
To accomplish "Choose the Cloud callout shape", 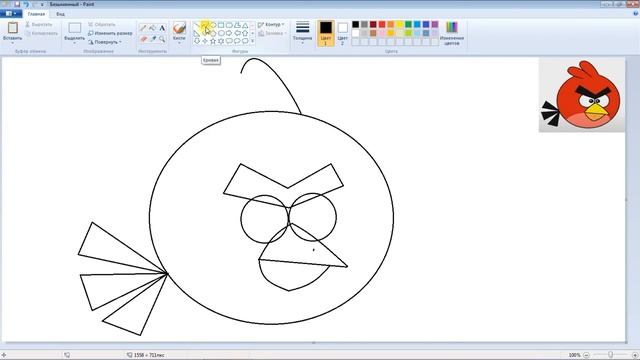I will 245,41.
